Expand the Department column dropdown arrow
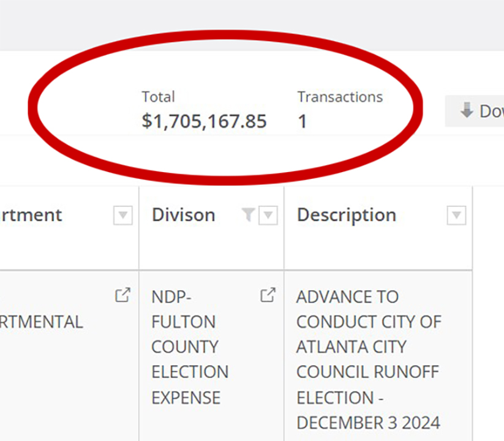 (x=123, y=215)
